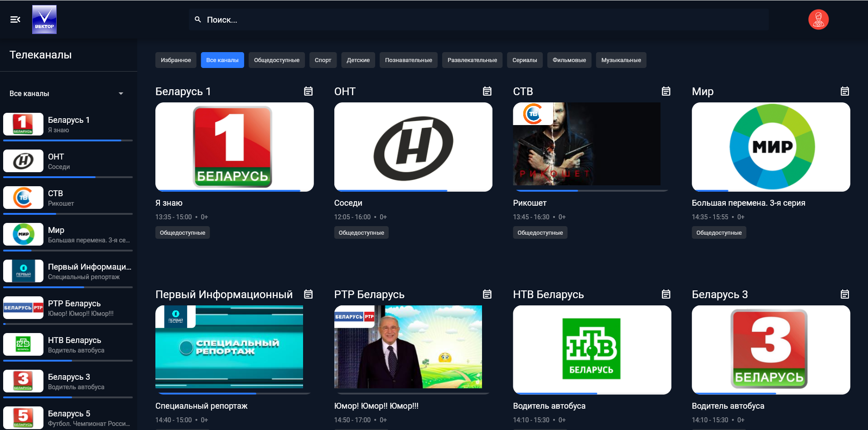Image resolution: width=868 pixels, height=430 pixels.
Task: Click Беларусь 1 progress bar in sidebar
Action: point(68,140)
